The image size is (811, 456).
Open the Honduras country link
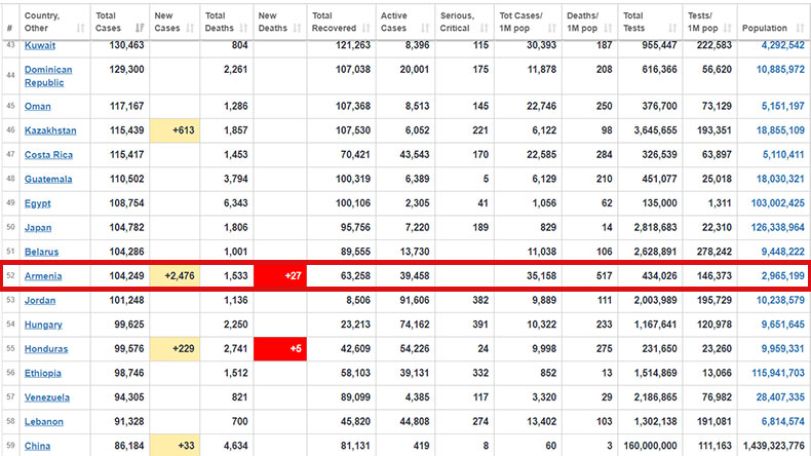point(46,349)
